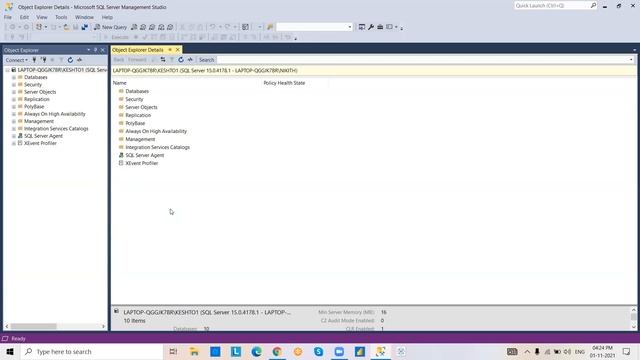Open the Task View taskbar icon

click(x=173, y=351)
